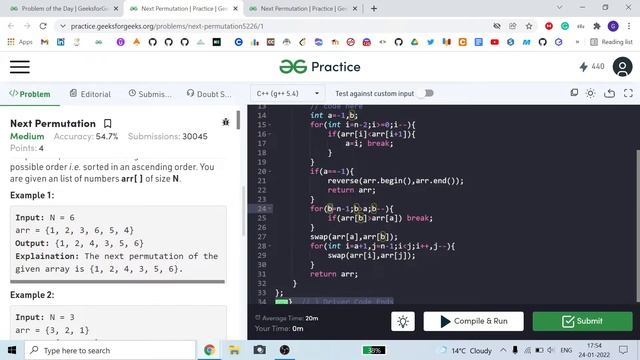
Task: Expand the editor to fullscreen
Action: tap(628, 93)
